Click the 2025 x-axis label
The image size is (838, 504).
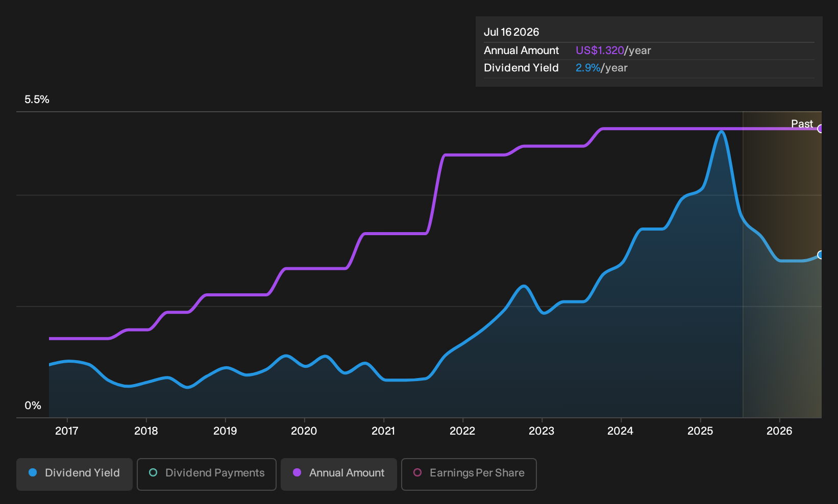coord(700,431)
